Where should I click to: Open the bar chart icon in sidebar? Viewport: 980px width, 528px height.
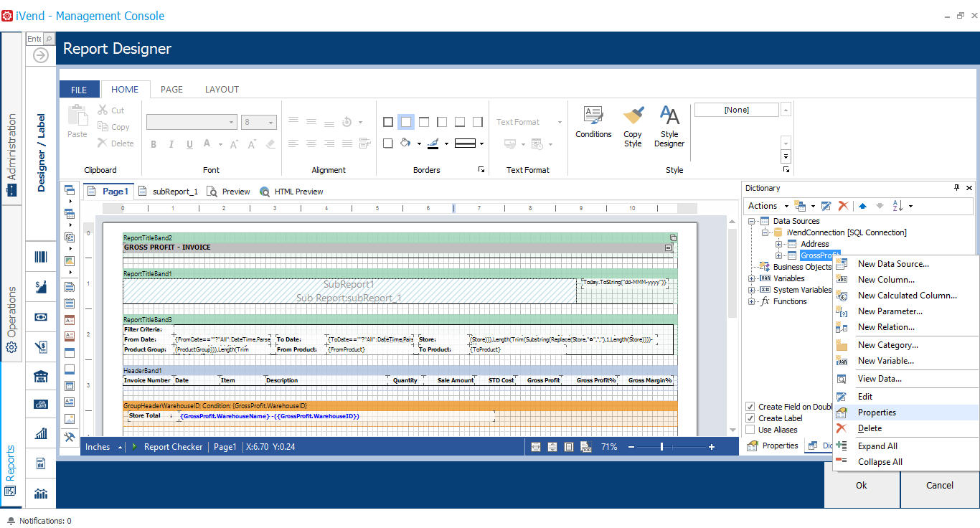click(x=41, y=433)
